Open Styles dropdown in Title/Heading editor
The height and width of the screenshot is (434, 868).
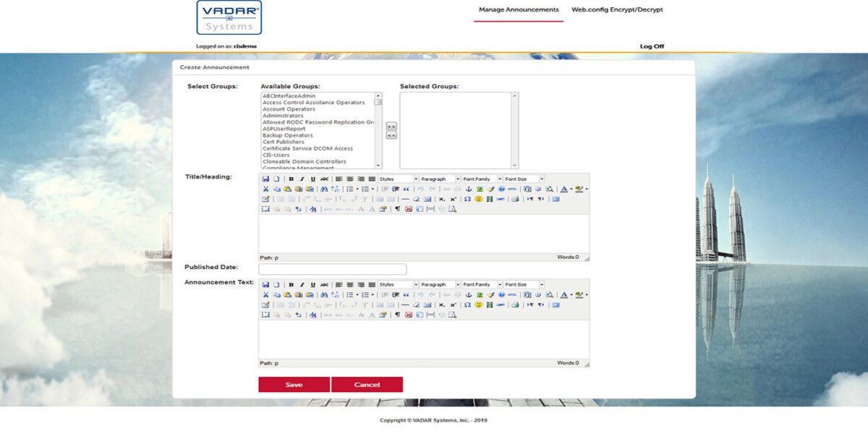[398, 179]
